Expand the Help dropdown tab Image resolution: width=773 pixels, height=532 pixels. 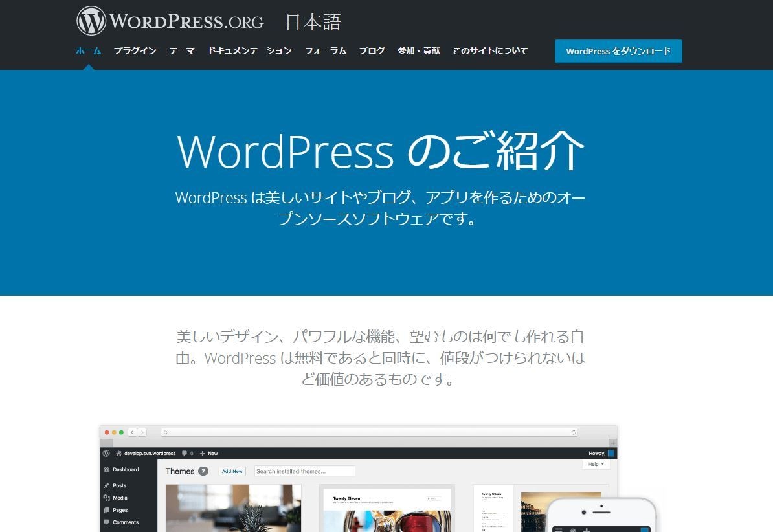pyautogui.click(x=596, y=464)
